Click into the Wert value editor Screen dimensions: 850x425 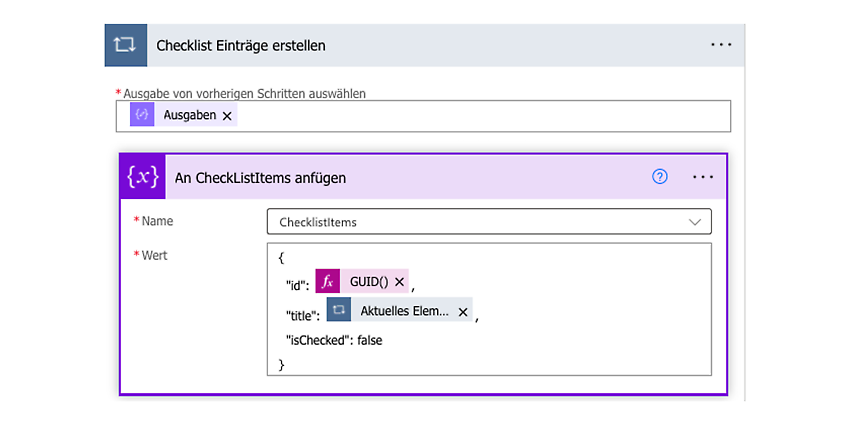[489, 309]
